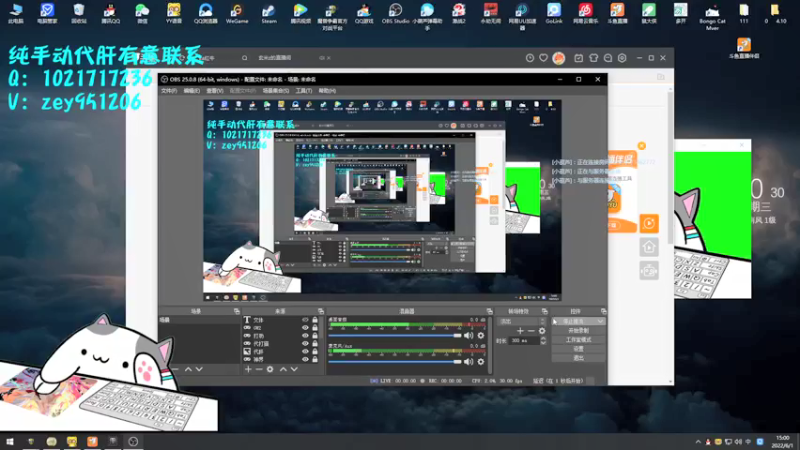Toggle lock of the text source row
Image resolution: width=800 pixels, height=450 pixels.
(315, 320)
